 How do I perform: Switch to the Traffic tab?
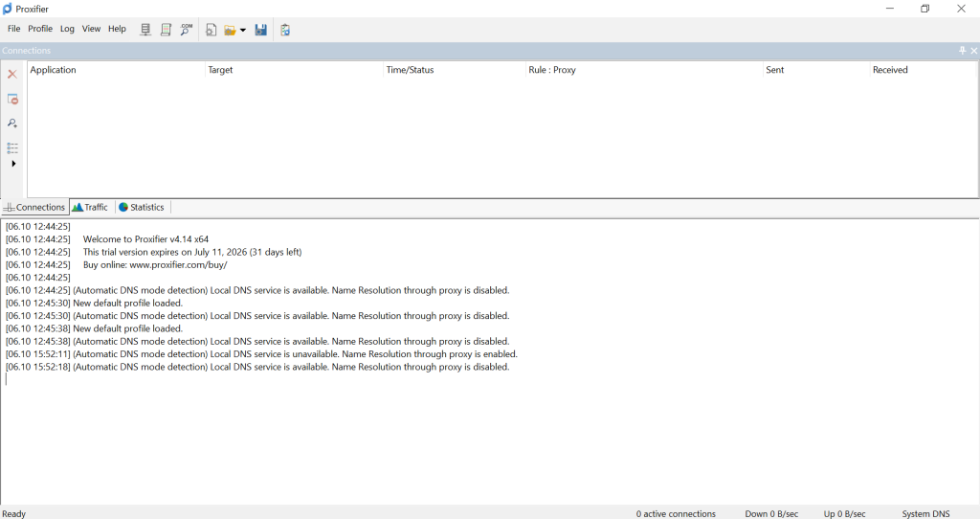[91, 207]
